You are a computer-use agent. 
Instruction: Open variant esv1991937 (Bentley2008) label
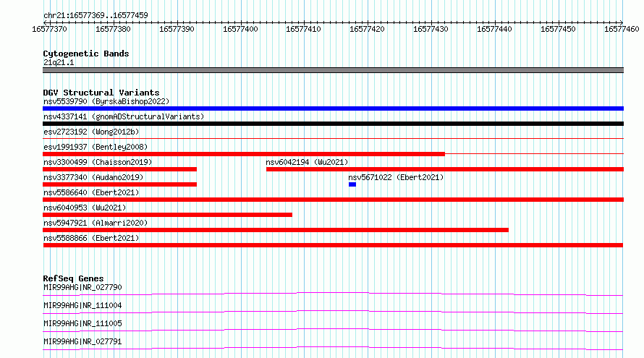(96, 147)
